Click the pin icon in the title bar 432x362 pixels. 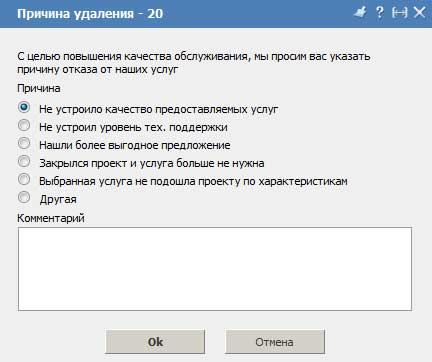pyautogui.click(x=360, y=13)
